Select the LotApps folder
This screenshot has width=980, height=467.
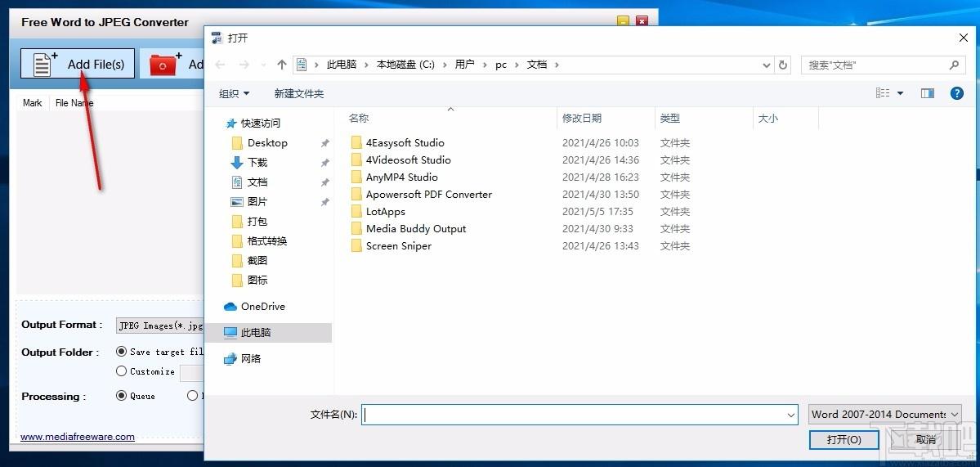click(x=386, y=211)
